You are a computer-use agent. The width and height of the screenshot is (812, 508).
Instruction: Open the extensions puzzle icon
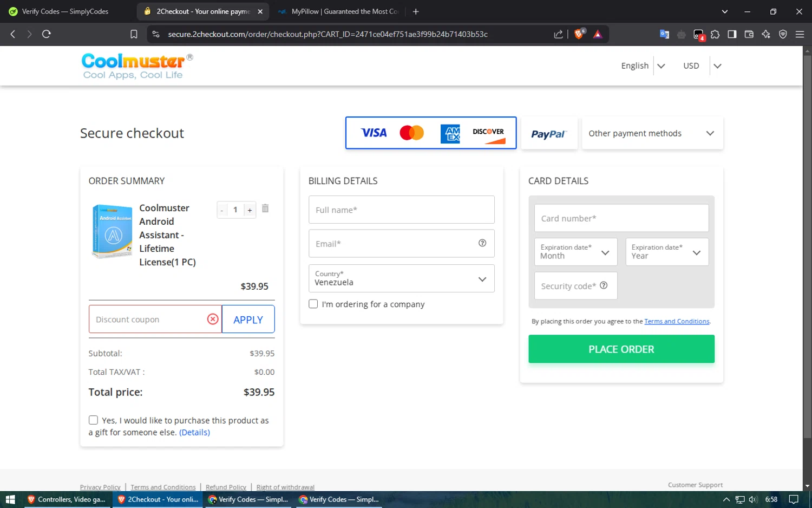[715, 34]
